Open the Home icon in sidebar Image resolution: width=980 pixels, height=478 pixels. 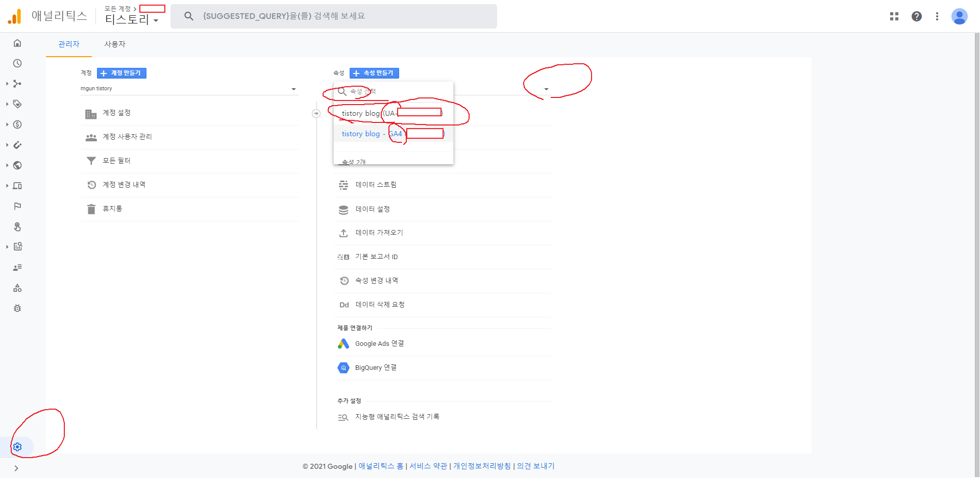[x=17, y=43]
